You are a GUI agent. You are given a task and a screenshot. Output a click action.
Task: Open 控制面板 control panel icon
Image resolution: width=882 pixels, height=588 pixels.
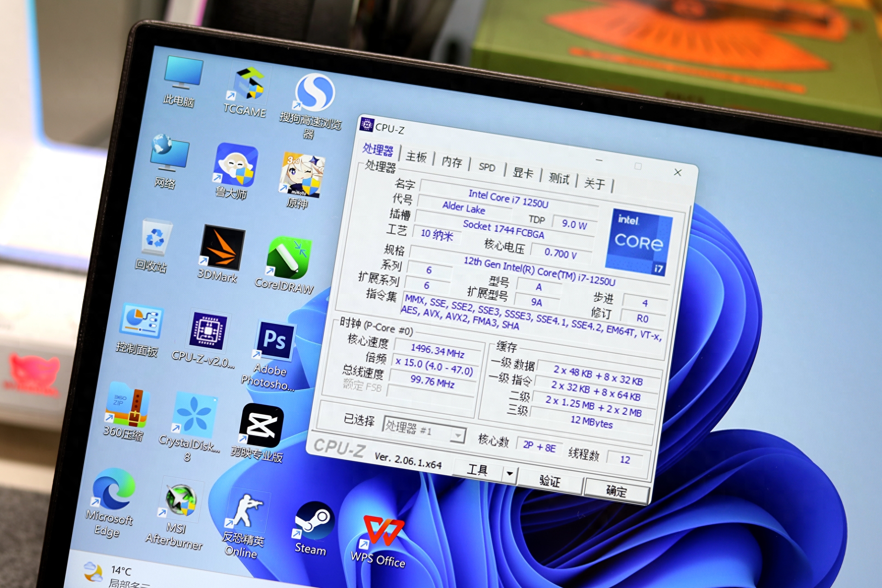[x=139, y=329]
